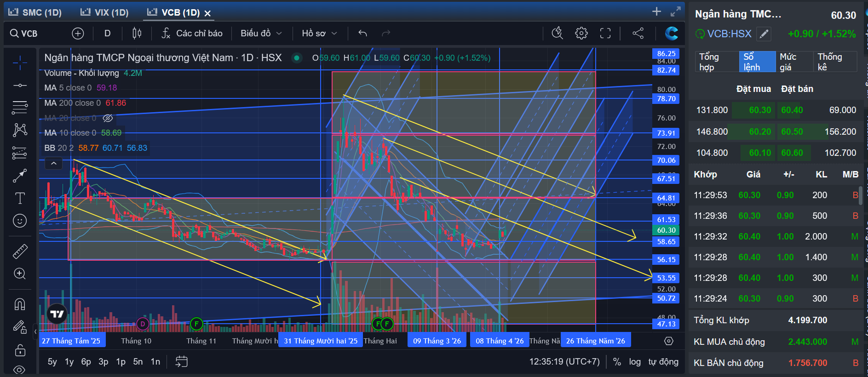Toggle log scale
The width and height of the screenshot is (868, 377).
click(635, 362)
